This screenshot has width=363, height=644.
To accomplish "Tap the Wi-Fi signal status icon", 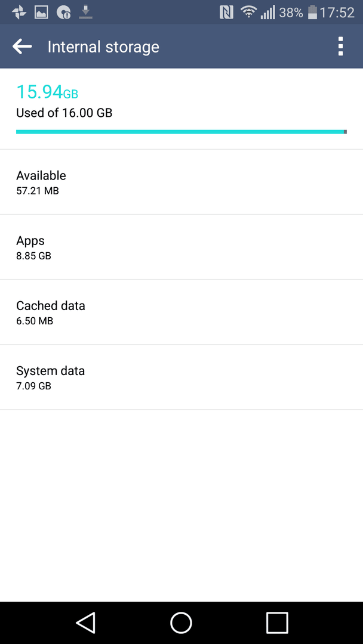I will (x=248, y=13).
